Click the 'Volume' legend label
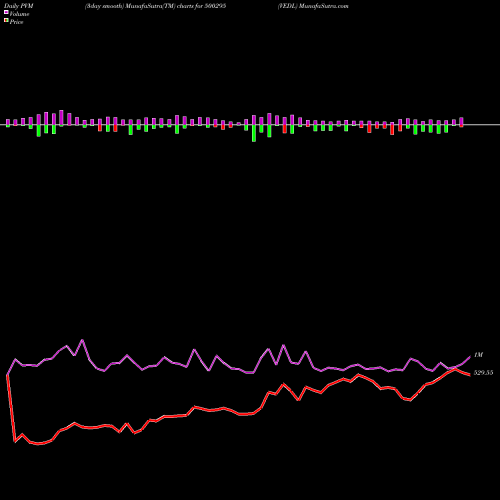This screenshot has width=500, height=500. (x=19, y=14)
